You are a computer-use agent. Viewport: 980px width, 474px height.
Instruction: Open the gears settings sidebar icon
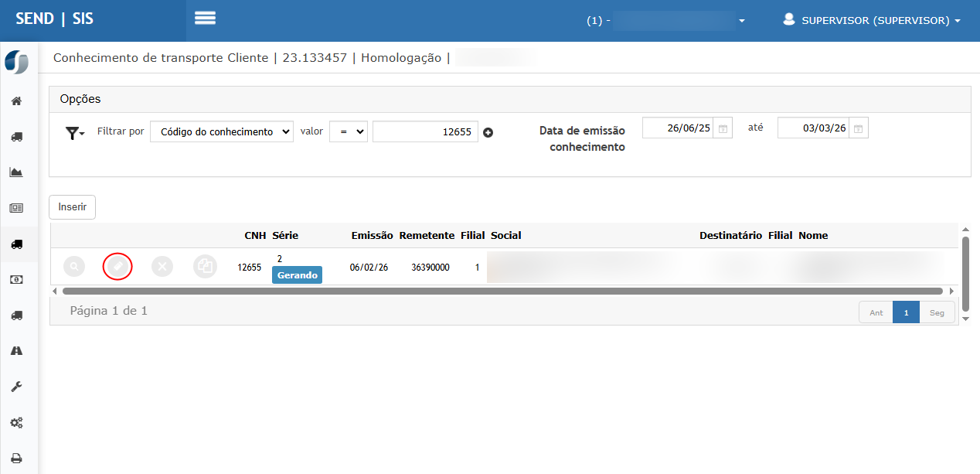tap(16, 422)
